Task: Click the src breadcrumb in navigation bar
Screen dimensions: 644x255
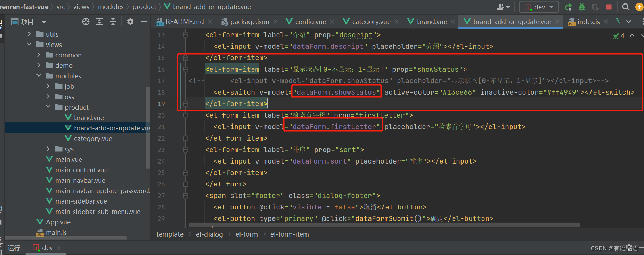Action: (61, 7)
